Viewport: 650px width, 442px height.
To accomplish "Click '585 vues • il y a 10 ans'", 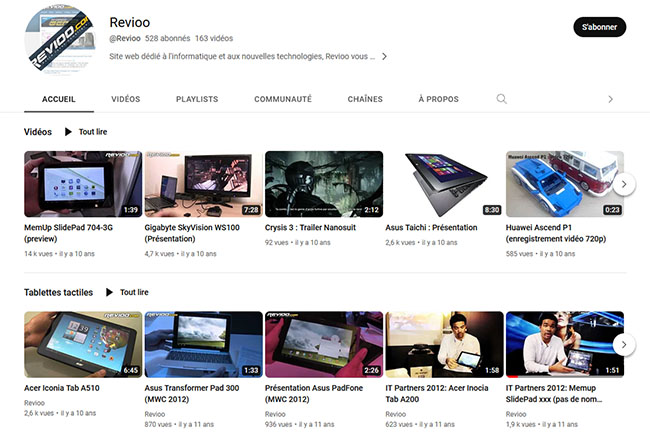I will [x=540, y=254].
